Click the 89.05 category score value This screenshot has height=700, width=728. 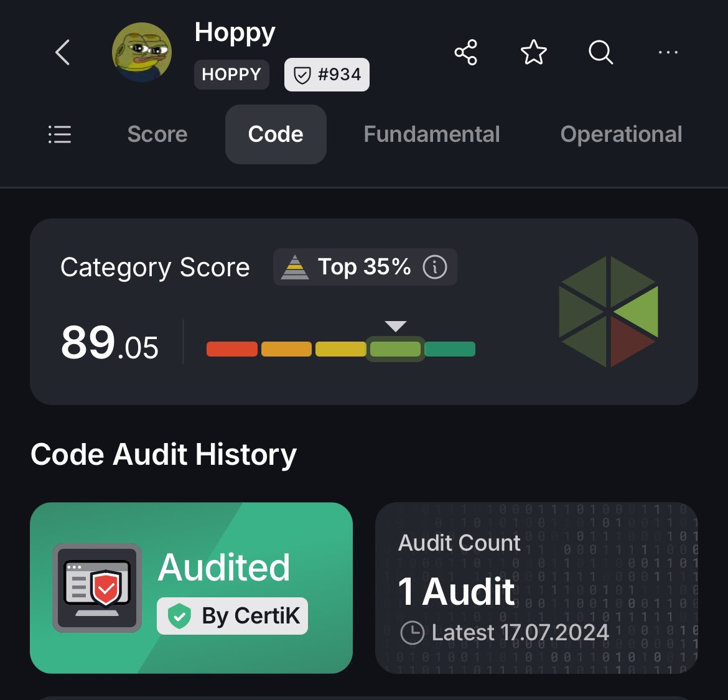(x=110, y=343)
